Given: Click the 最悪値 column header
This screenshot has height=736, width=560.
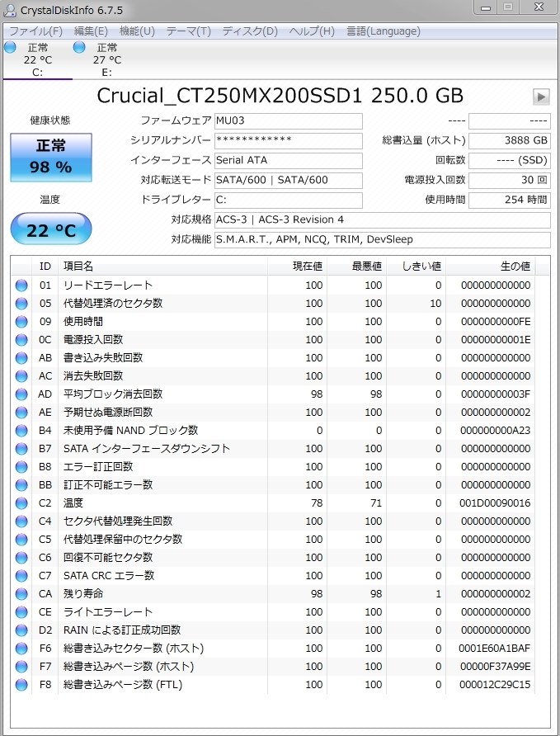Looking at the screenshot, I should point(357,267).
